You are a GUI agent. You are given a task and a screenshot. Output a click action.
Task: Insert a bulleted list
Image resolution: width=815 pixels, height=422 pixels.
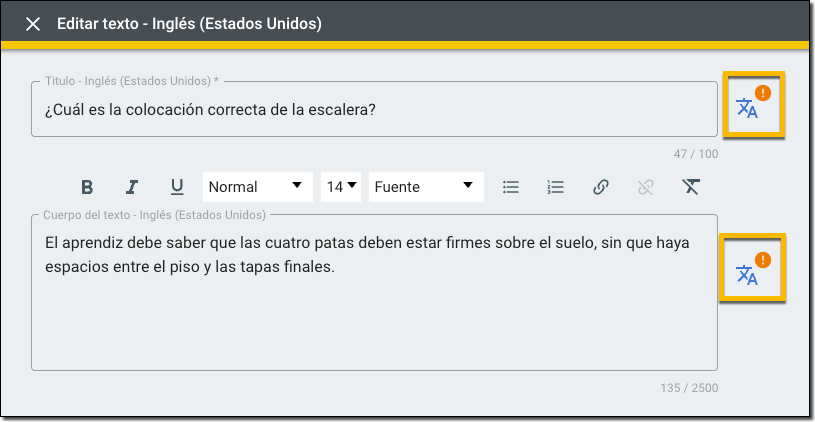tap(511, 187)
